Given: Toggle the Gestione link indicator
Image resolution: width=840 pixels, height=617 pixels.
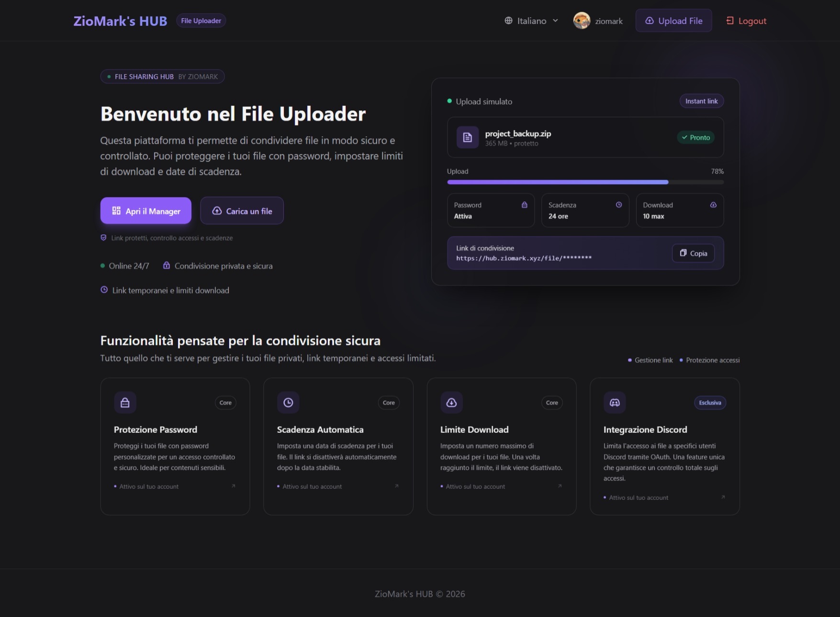Looking at the screenshot, I should click(650, 360).
